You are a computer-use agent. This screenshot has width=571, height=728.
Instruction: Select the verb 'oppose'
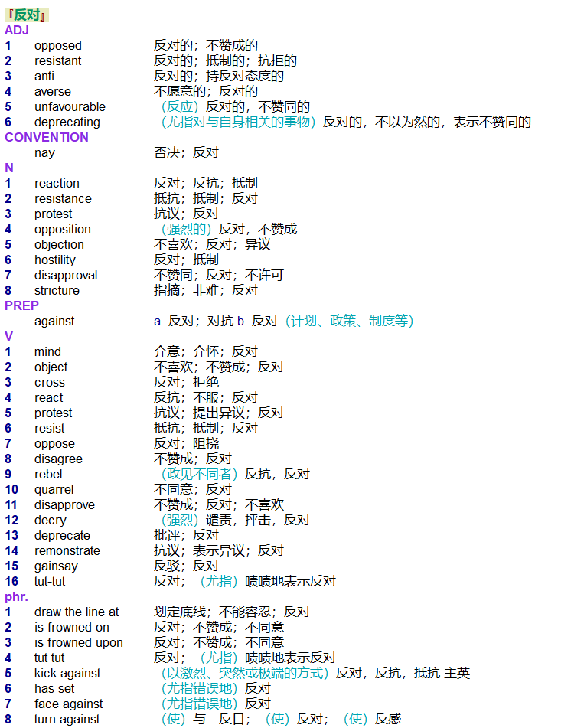tap(55, 444)
